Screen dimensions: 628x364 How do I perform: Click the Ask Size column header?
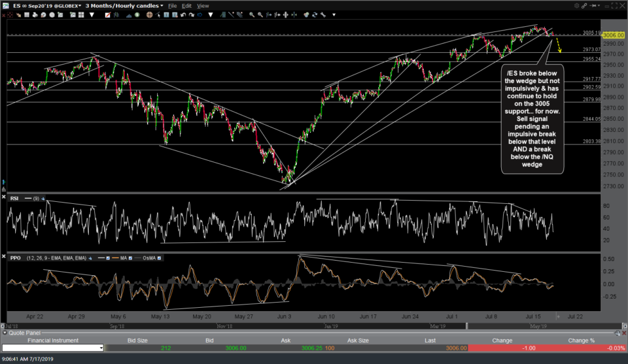point(358,340)
